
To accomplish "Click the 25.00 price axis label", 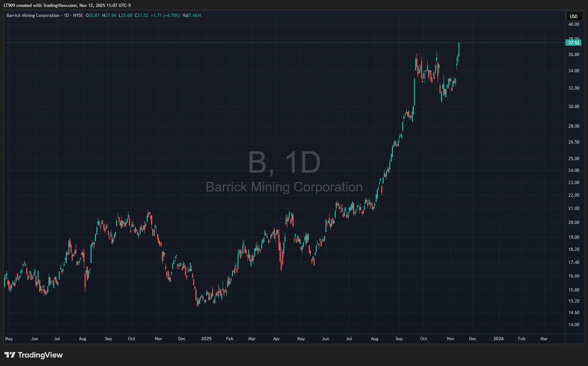I will (574, 158).
